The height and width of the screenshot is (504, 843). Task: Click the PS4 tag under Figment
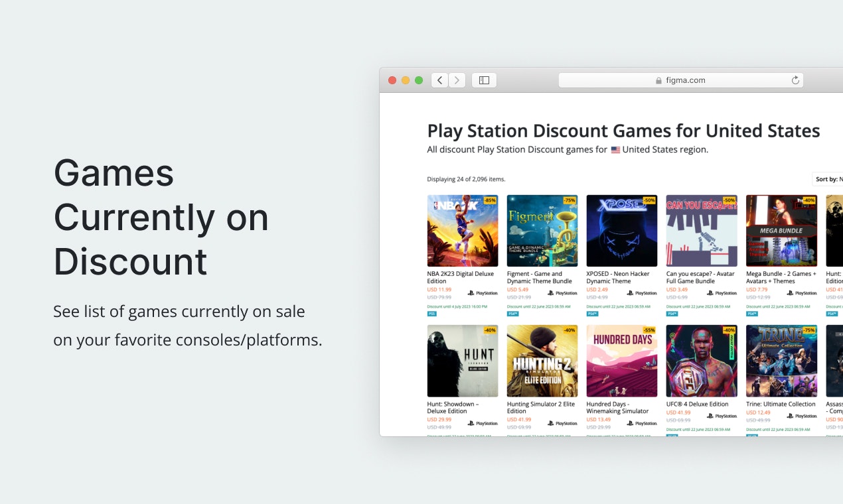coord(512,314)
